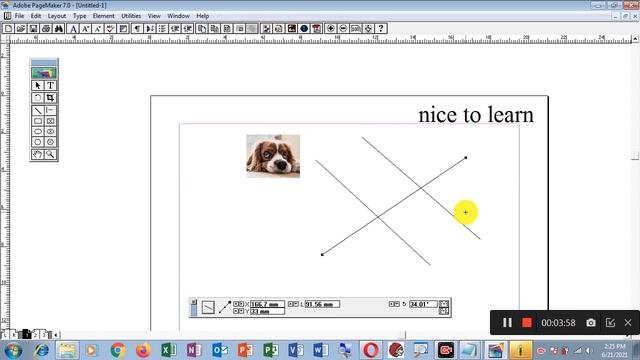
Task: Open the Edit menu
Action: pos(36,16)
